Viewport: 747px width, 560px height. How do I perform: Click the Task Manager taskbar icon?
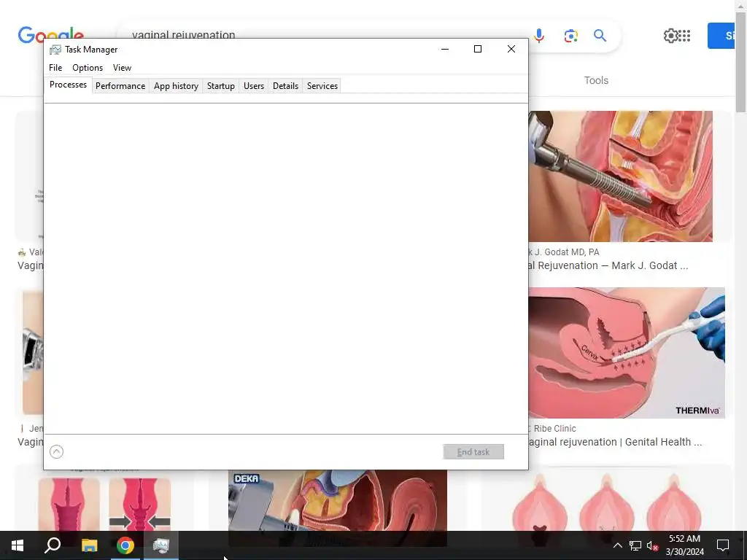pos(161,545)
